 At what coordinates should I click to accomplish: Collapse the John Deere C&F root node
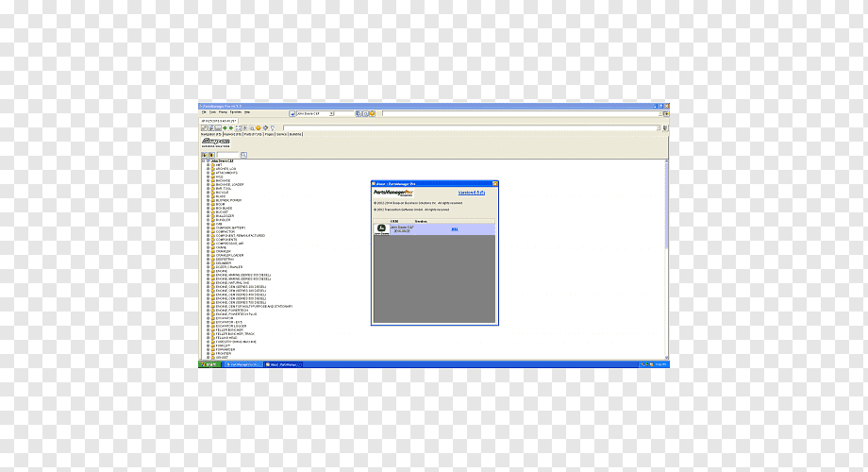point(203,160)
